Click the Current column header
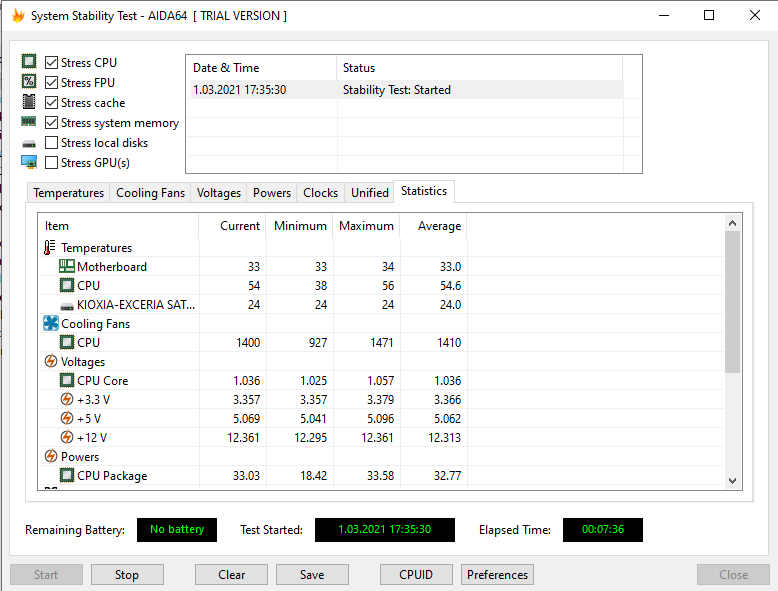Screen dimensions: 778x591 coord(232,226)
